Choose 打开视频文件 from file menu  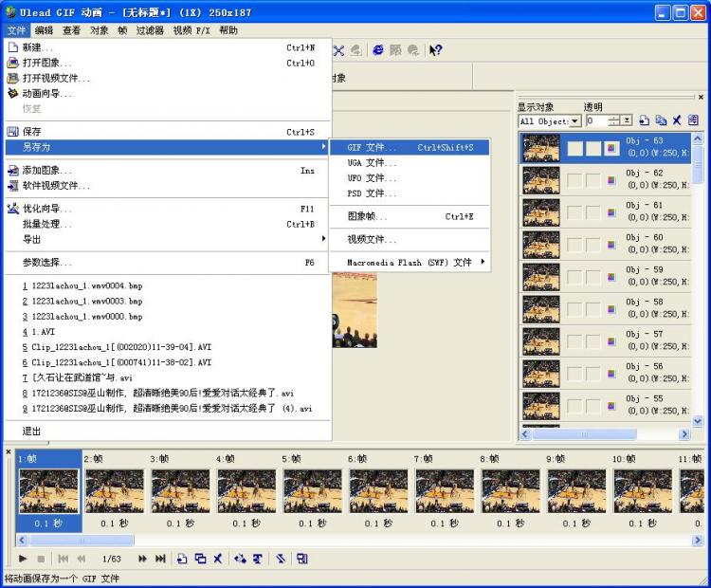point(168,78)
